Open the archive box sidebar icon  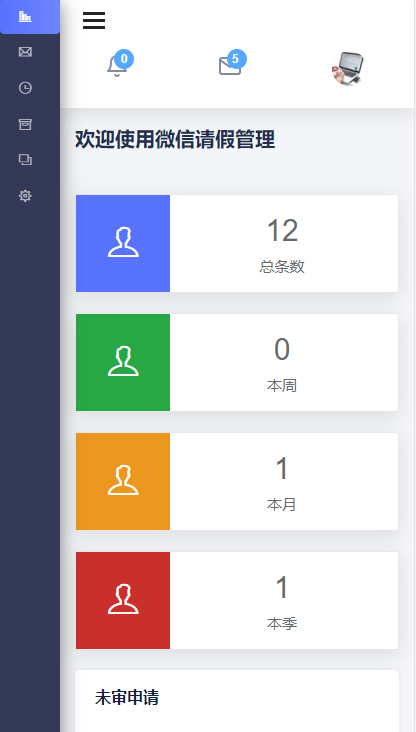(x=25, y=124)
